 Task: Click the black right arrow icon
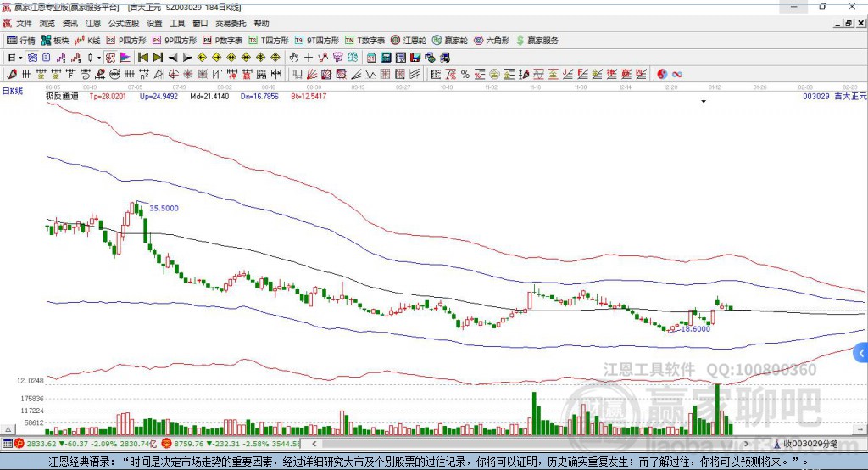tap(187, 58)
